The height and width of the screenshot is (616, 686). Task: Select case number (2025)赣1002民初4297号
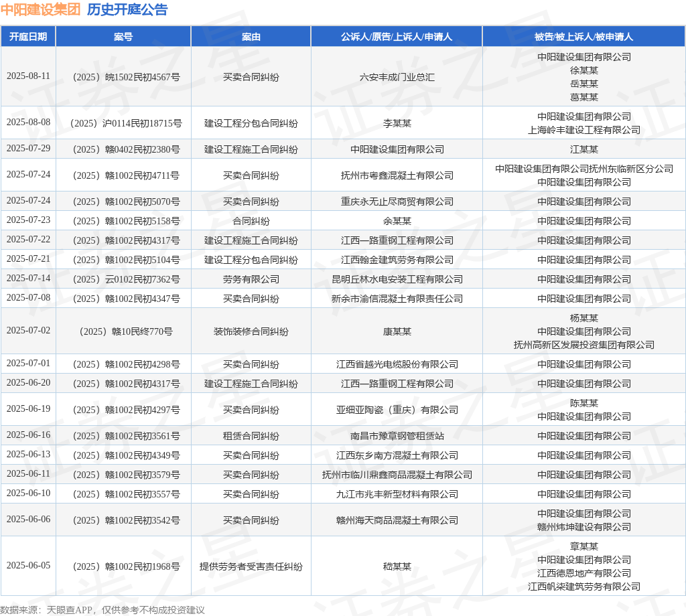pyautogui.click(x=126, y=410)
